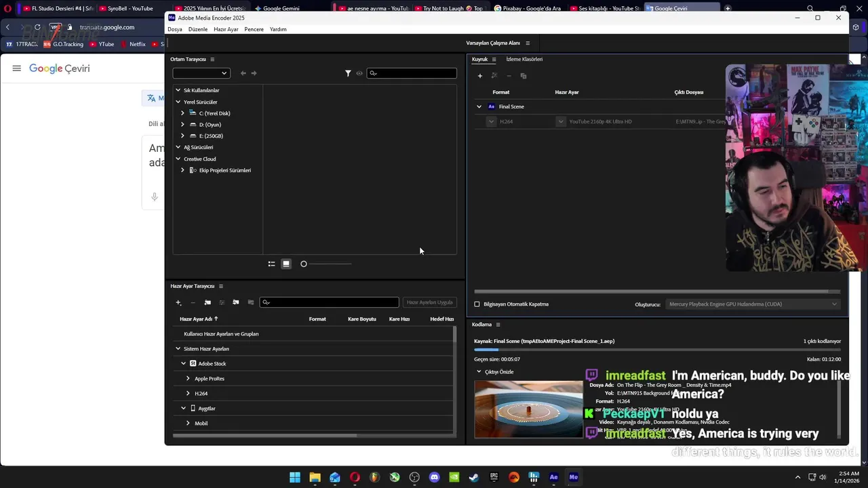
Task: Collapse the Final Scene queue item
Action: (479, 106)
